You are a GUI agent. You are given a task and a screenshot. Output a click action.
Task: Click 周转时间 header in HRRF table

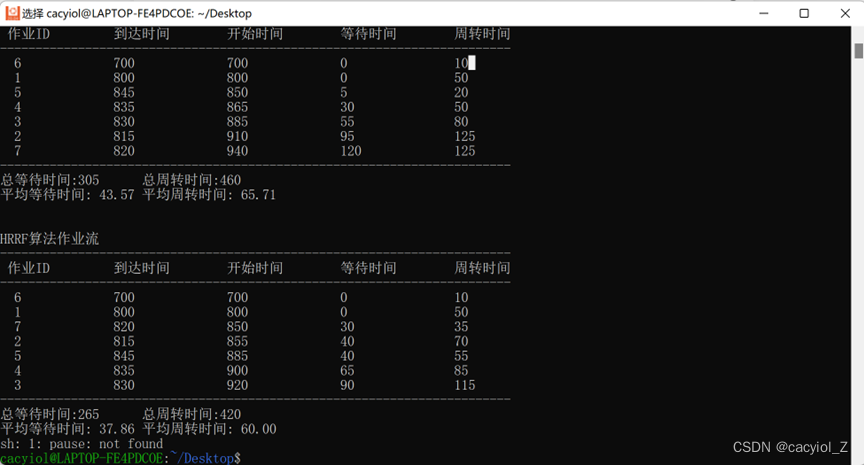[482, 268]
